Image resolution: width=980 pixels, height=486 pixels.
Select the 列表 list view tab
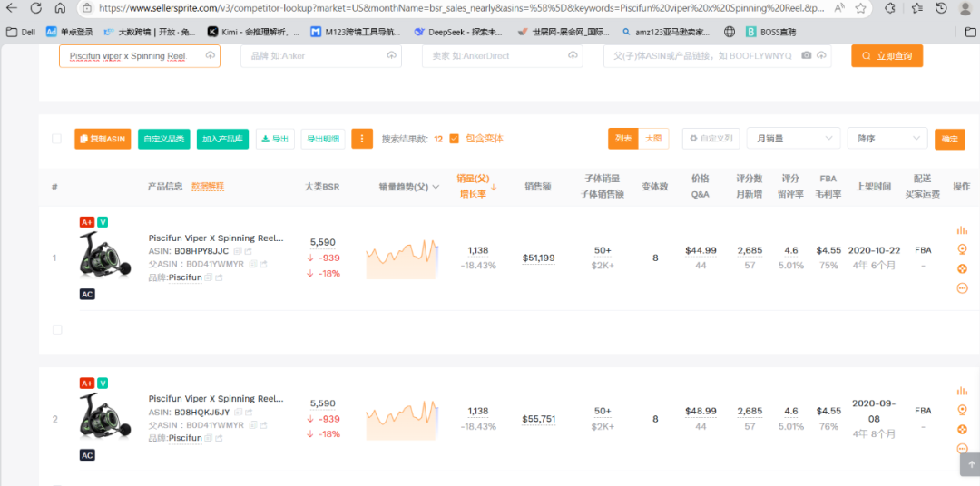coord(623,139)
